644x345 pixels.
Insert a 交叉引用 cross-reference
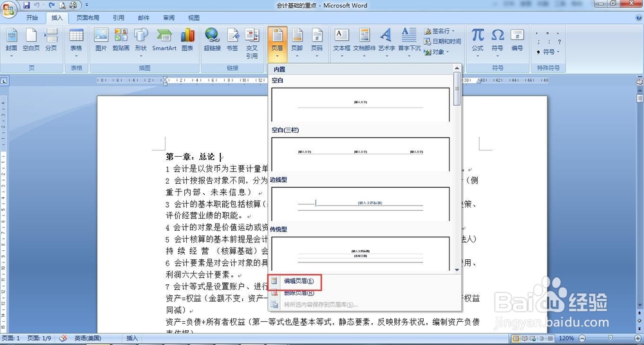point(252,43)
